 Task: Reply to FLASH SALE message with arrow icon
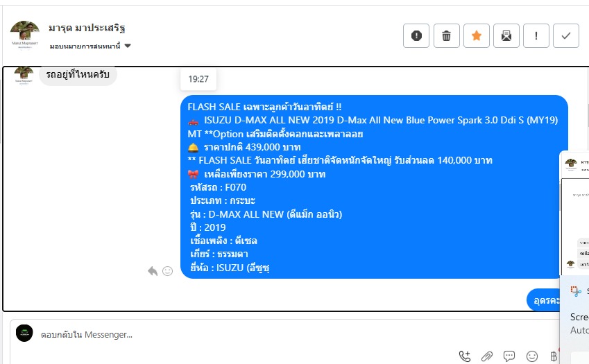[153, 270]
